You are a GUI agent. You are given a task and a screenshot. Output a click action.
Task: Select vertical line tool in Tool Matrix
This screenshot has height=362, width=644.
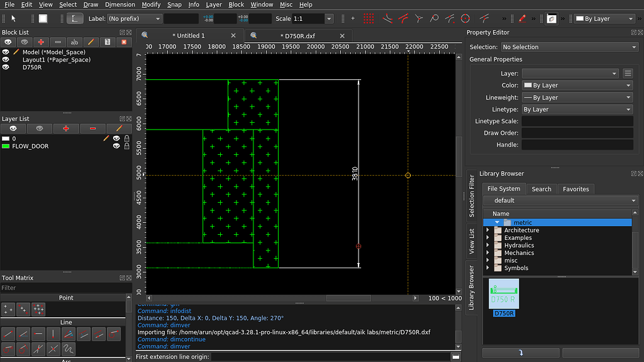[x=53, y=334]
